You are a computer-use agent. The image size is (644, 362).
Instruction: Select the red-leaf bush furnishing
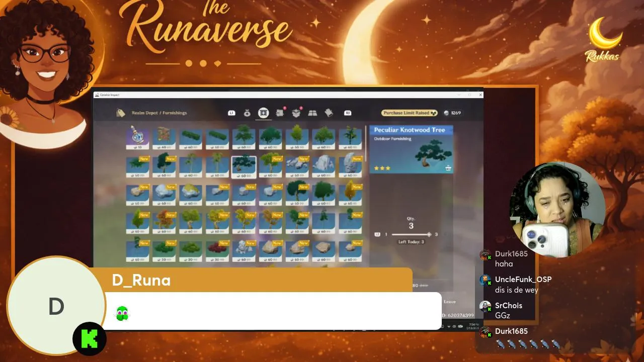tap(217, 252)
